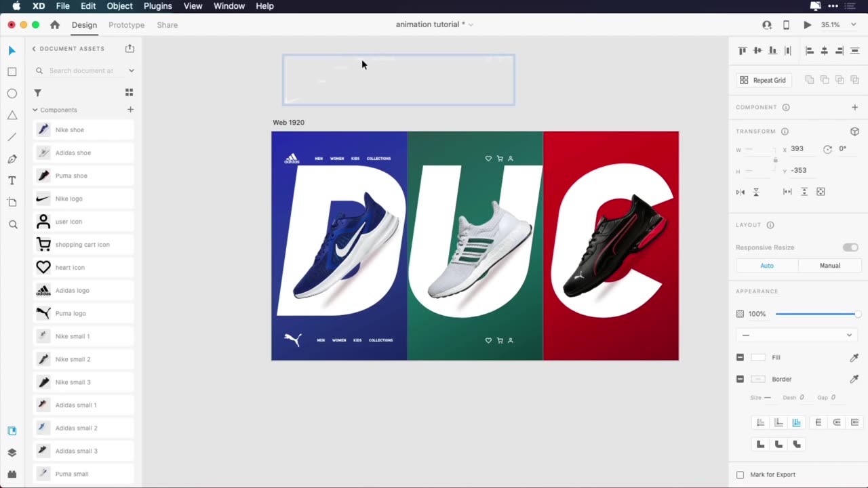The height and width of the screenshot is (488, 868).
Task: Select the Pen tool
Action: tap(12, 159)
